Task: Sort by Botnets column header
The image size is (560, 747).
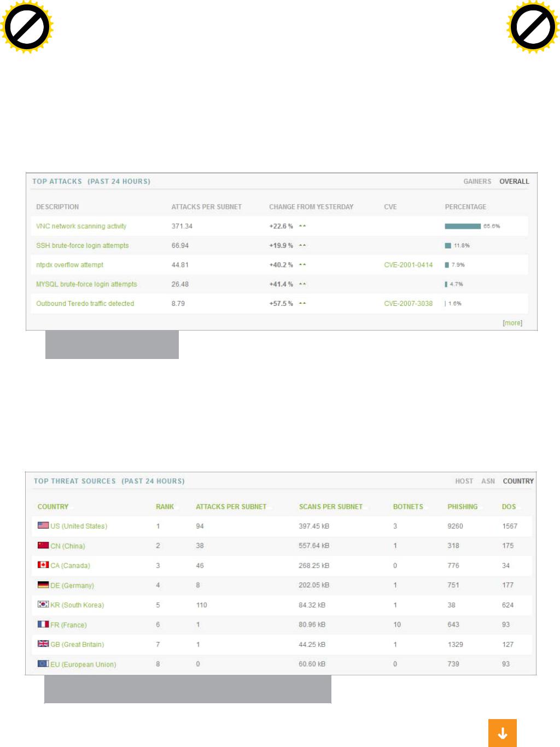Action: (408, 507)
